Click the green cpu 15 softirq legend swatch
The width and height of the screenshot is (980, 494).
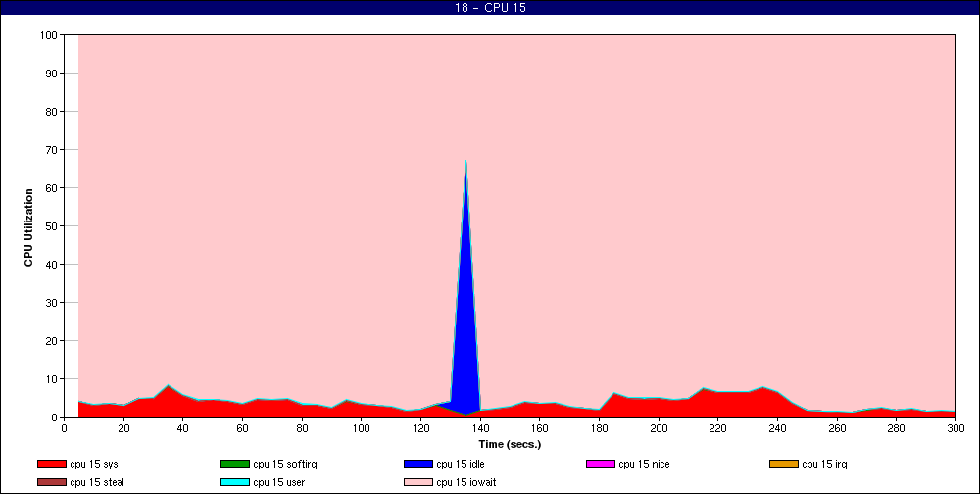click(x=235, y=464)
